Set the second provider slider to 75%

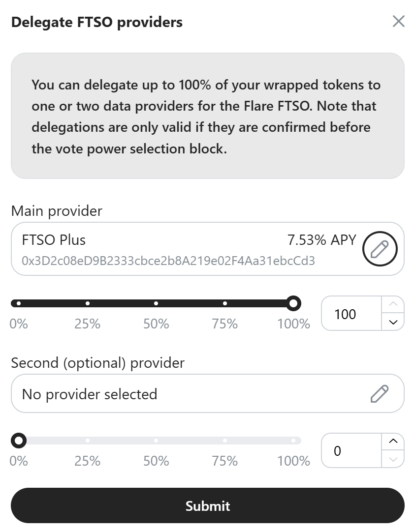(225, 441)
